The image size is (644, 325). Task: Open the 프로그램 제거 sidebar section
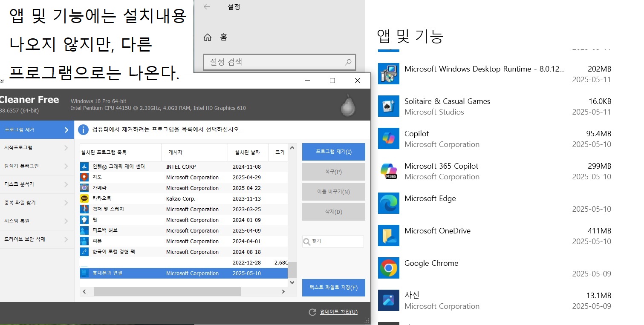click(37, 129)
